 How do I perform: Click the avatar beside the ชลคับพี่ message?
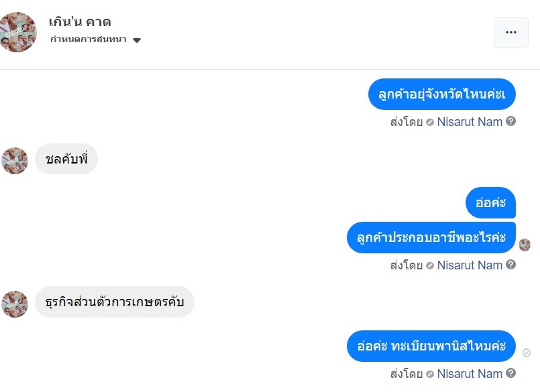click(15, 161)
